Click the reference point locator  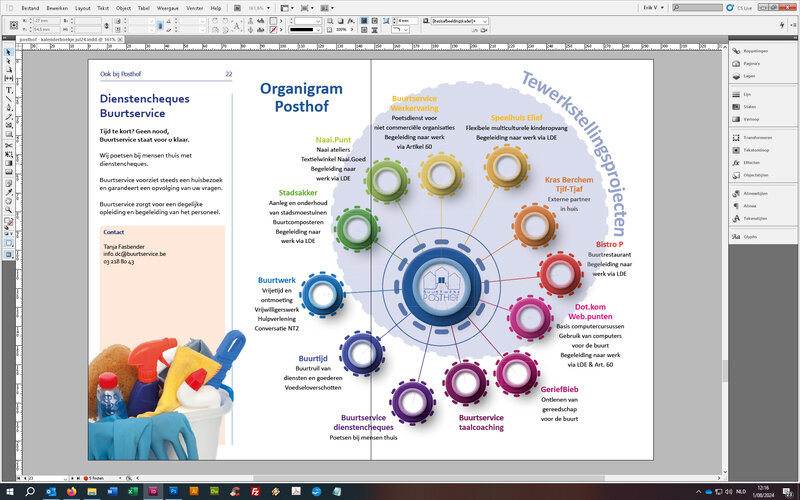pos(14,25)
